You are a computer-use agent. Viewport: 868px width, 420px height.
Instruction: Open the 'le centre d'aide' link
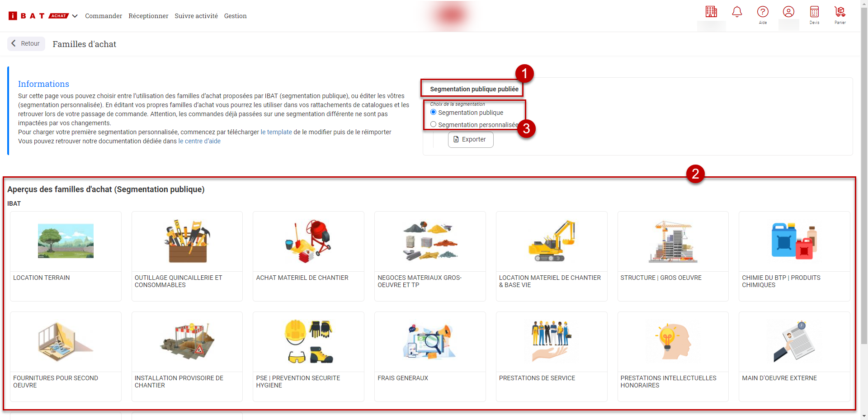tap(199, 141)
